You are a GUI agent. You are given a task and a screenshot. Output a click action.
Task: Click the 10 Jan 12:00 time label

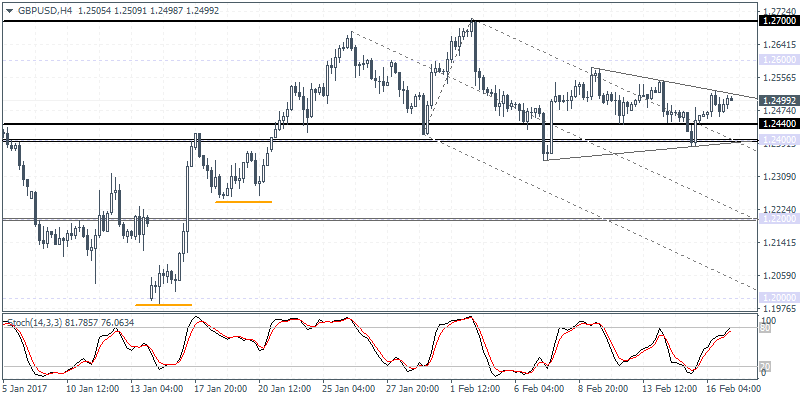tap(92, 387)
